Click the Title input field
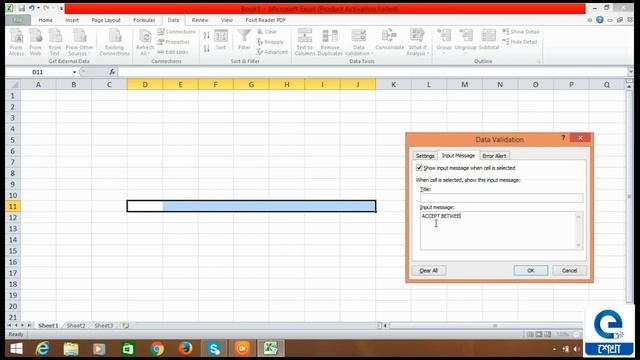640x360 pixels. [x=501, y=198]
